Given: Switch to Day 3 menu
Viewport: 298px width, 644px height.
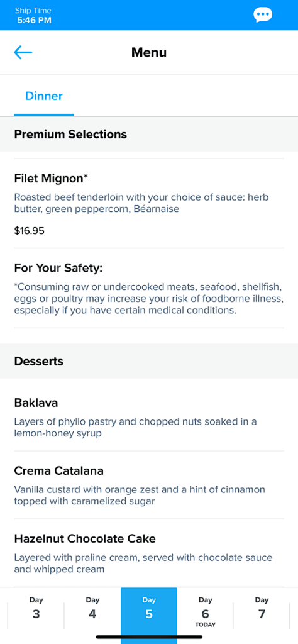Looking at the screenshot, I should click(36, 609).
